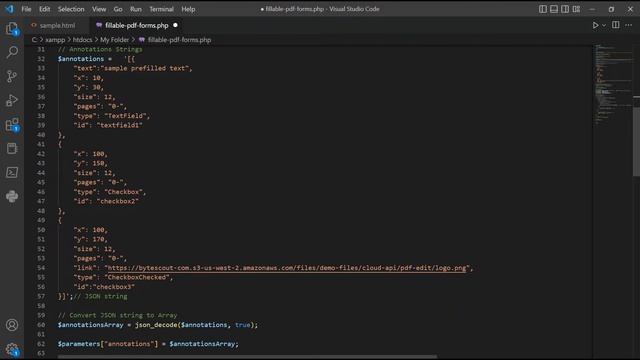Click the "checkbox2" id value
Viewport: 640px width, 360px height.
(118, 201)
